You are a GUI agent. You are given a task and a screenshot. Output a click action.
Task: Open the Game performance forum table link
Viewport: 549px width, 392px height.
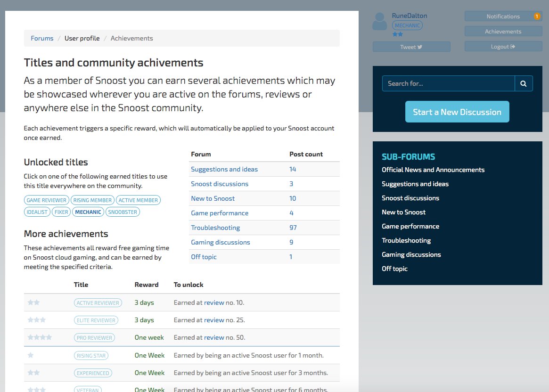[220, 213]
